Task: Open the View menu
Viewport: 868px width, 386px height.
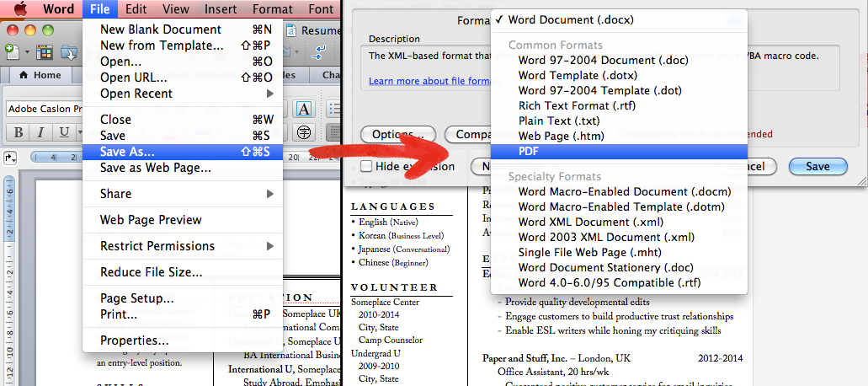Action: (176, 8)
